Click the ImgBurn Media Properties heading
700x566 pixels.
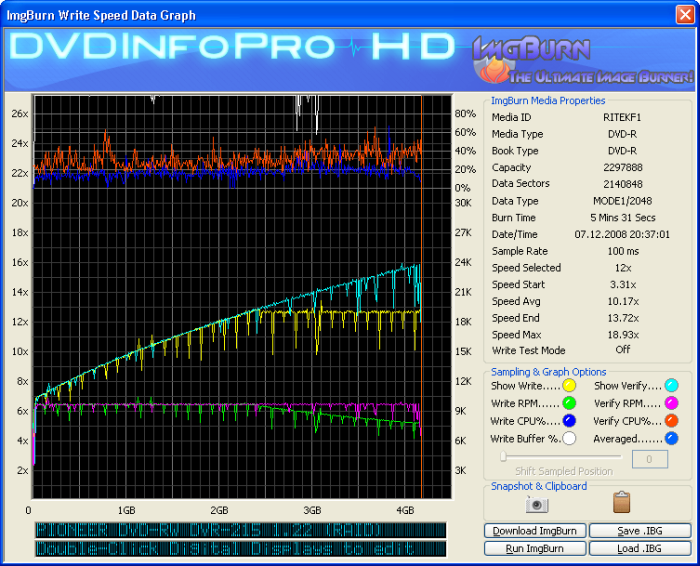click(548, 100)
